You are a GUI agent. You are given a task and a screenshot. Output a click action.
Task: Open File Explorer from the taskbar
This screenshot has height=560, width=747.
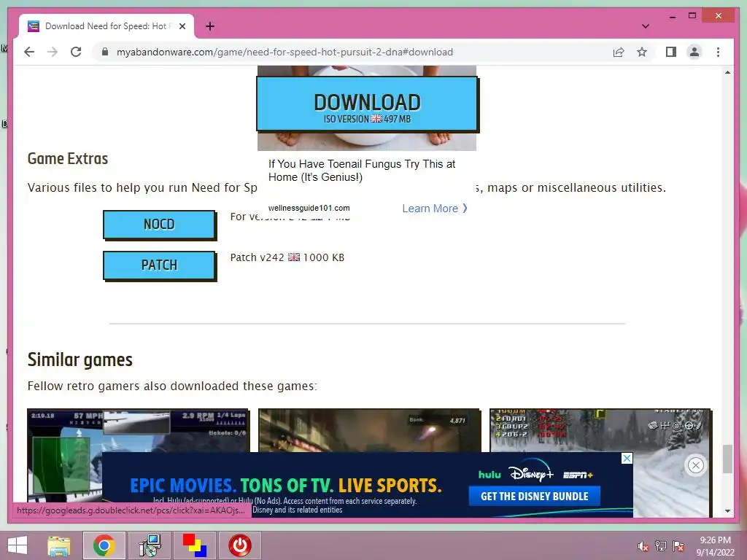click(58, 545)
